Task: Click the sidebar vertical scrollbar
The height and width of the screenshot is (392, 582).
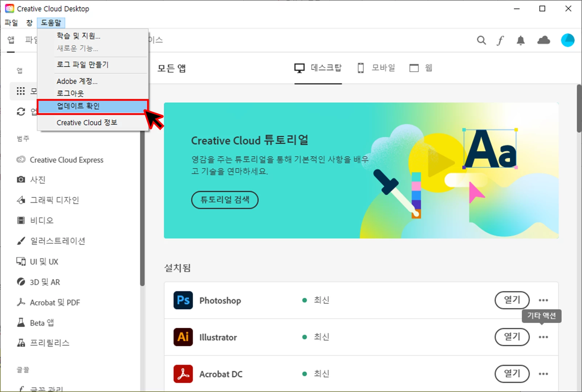Action: click(x=142, y=209)
